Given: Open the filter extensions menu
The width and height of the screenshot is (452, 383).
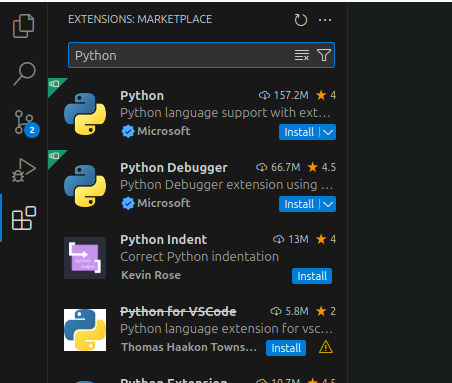Looking at the screenshot, I should [324, 55].
